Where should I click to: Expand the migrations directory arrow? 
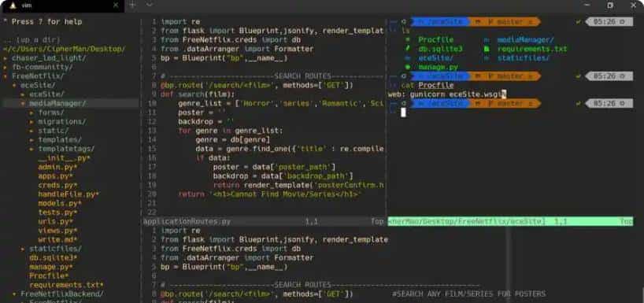(31, 121)
